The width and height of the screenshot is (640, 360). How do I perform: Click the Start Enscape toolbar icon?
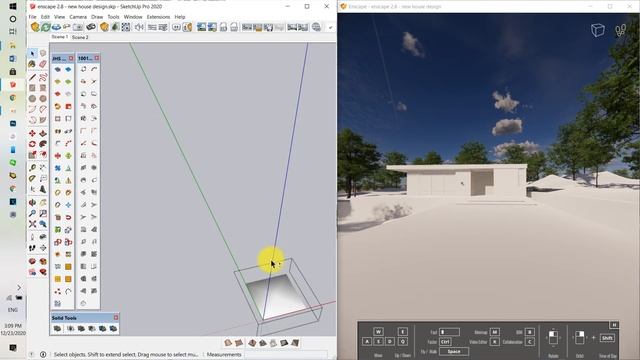coord(35,27)
